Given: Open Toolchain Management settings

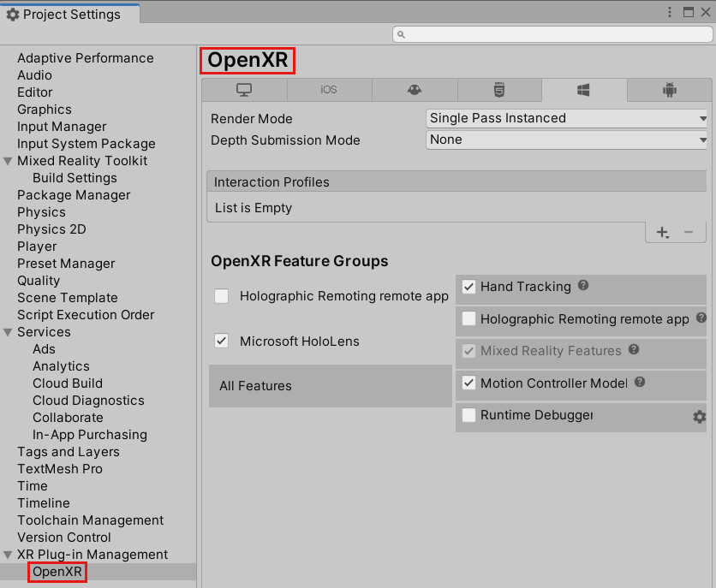Looking at the screenshot, I should click(x=91, y=520).
